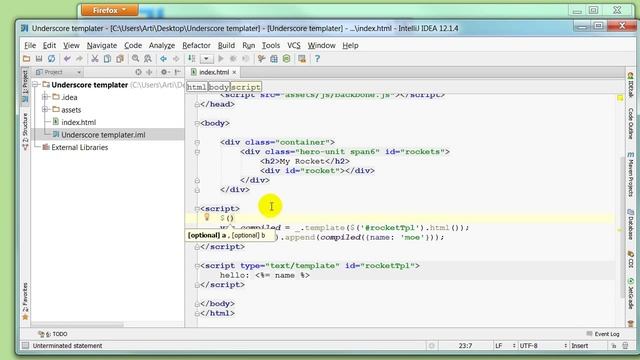Viewport: 640px width, 360px height.
Task: Open the File menu
Action: (30, 45)
